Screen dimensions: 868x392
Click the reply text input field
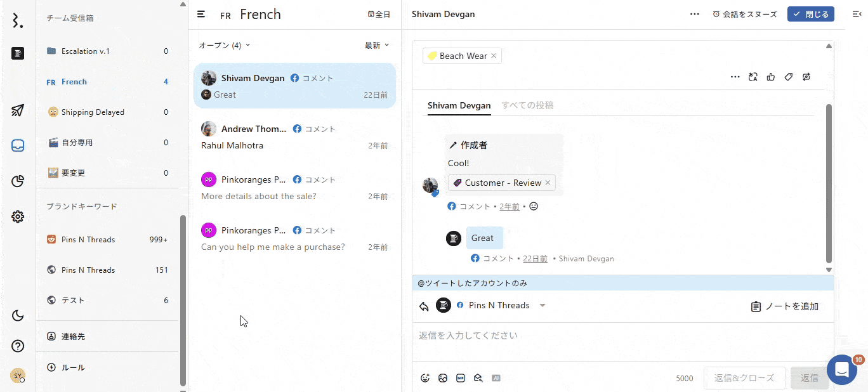coord(622,336)
